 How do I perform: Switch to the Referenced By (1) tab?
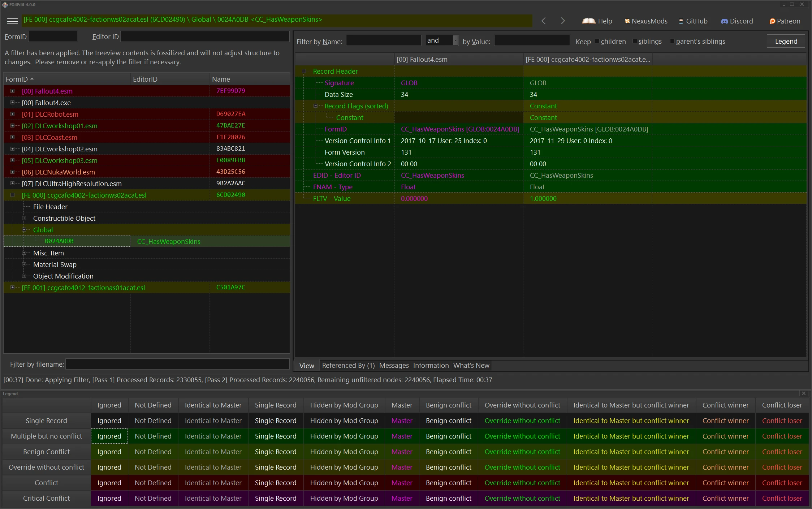point(348,366)
